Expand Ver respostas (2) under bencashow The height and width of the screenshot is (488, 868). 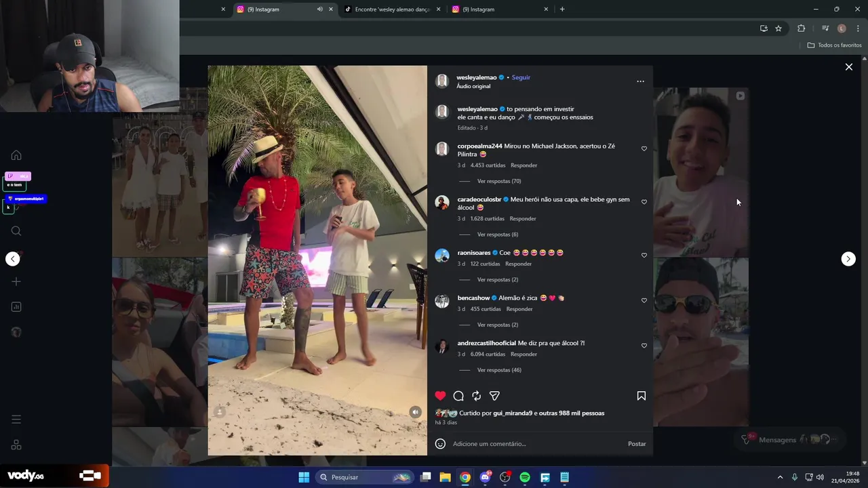(x=498, y=325)
